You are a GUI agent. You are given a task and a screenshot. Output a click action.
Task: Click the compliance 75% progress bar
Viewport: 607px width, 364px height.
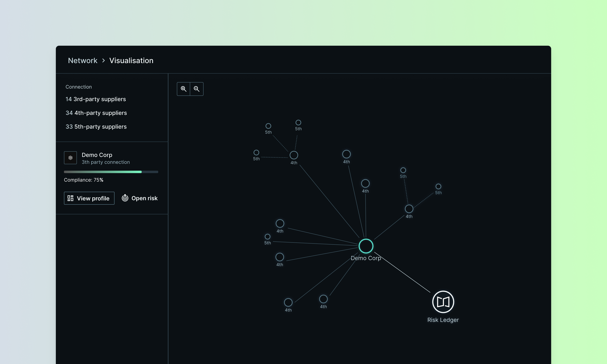click(111, 172)
